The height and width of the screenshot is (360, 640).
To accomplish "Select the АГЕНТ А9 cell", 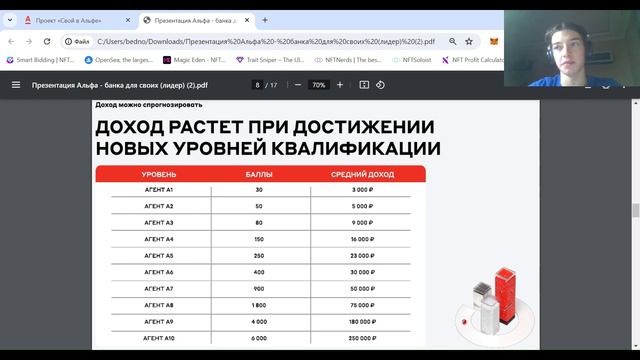I will pyautogui.click(x=159, y=322).
